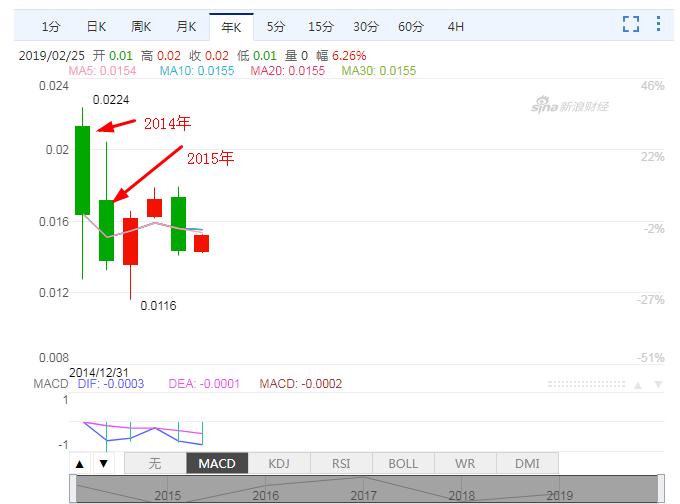Show the BOLL indicator

403,463
